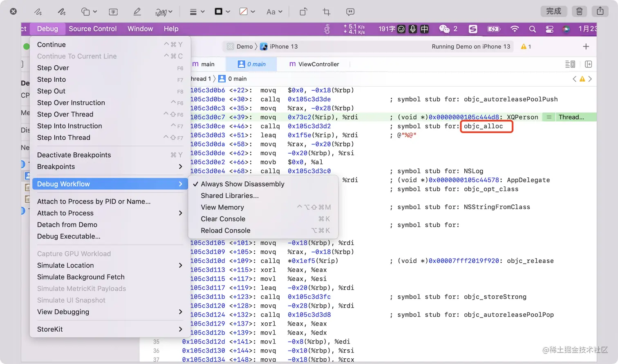Click the '0 main' jump bar item

(x=233, y=79)
